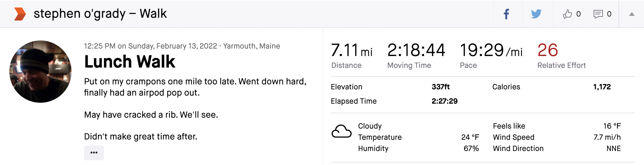This screenshot has height=165, width=644.
Task: Open comments with speech bubble icon
Action: coord(598,14)
